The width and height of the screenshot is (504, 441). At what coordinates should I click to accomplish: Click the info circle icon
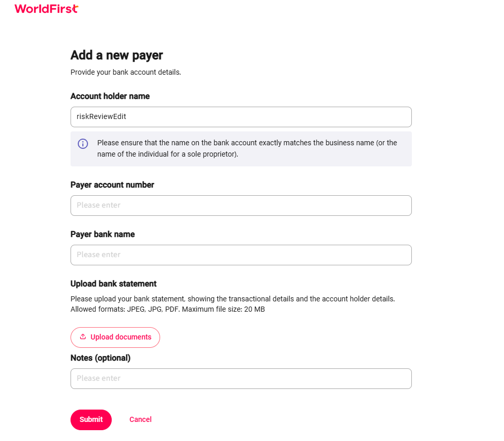(x=83, y=143)
